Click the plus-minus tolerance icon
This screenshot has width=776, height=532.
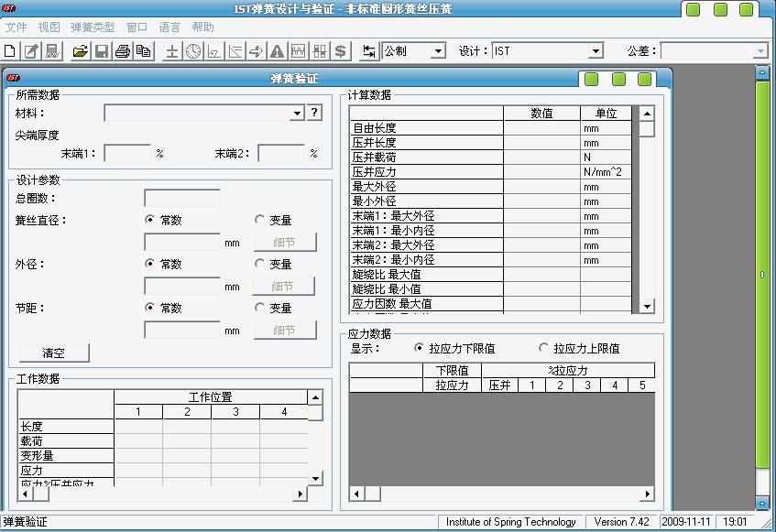click(x=171, y=51)
